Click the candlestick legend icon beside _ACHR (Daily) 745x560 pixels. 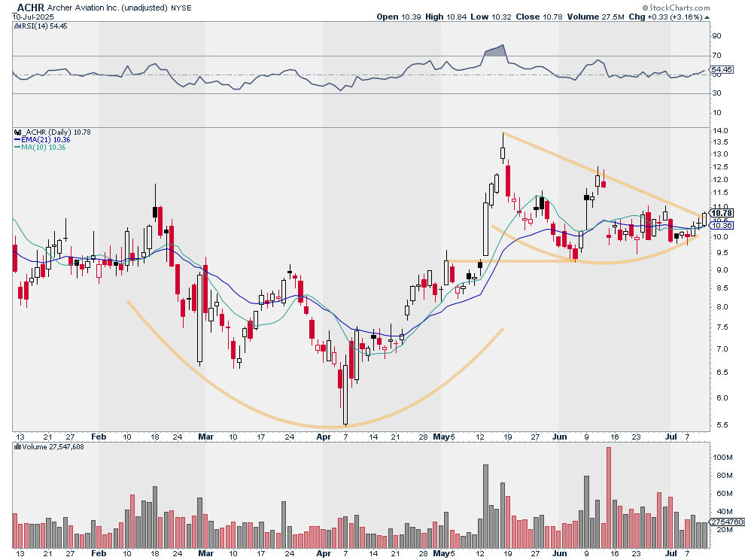tap(17, 132)
